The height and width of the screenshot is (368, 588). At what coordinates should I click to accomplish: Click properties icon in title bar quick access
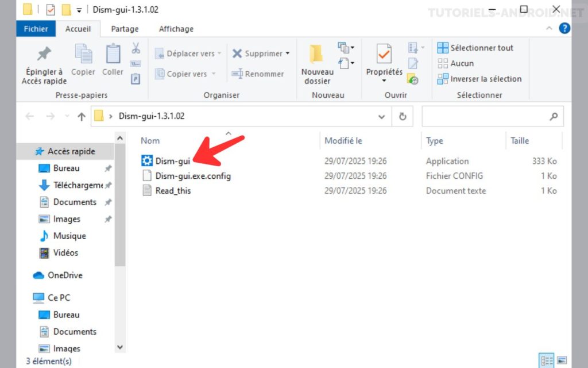(51, 9)
